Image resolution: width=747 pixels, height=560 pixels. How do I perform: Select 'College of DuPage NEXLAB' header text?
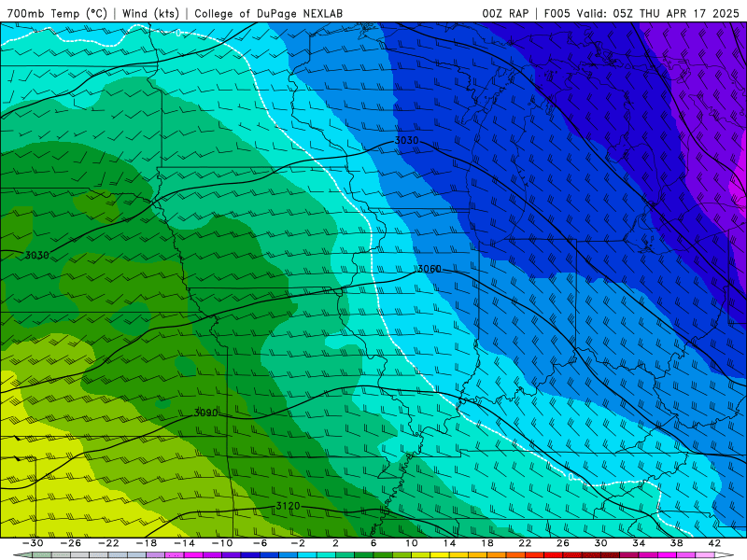[268, 13]
